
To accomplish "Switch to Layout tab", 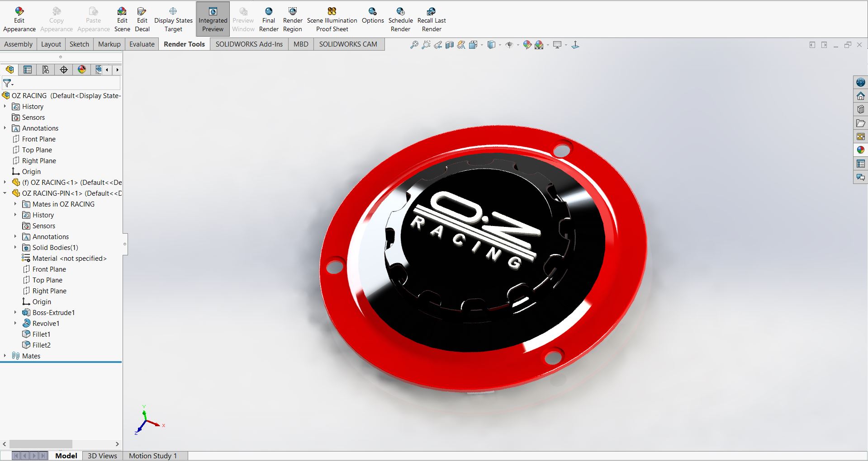I will [51, 44].
